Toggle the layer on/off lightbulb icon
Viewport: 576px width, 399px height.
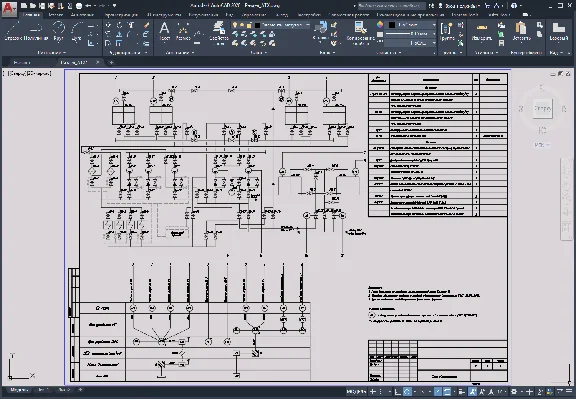[235, 25]
